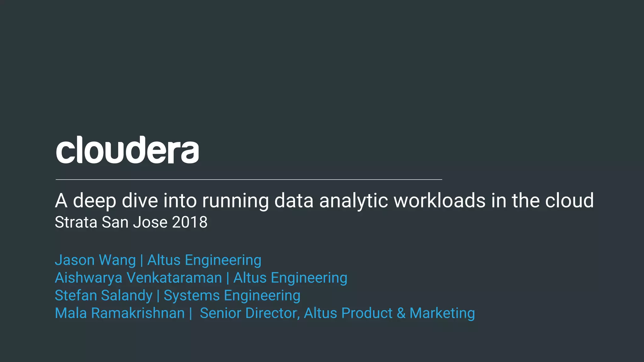Image resolution: width=644 pixels, height=362 pixels.
Task: Click "Altus Engineering" beside Jason Wang
Action: pyautogui.click(x=204, y=261)
